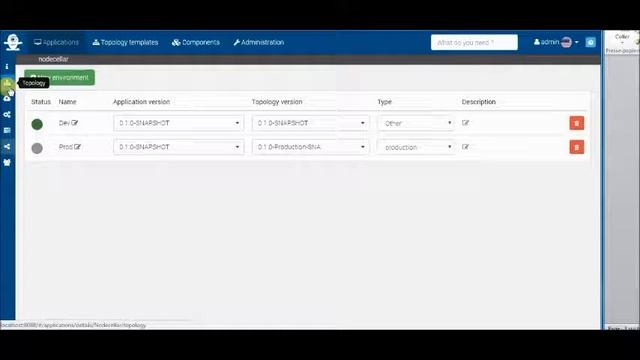Viewport: 640px width, 360px height.
Task: Click the 'What do you need ?' search box
Action: (x=474, y=42)
